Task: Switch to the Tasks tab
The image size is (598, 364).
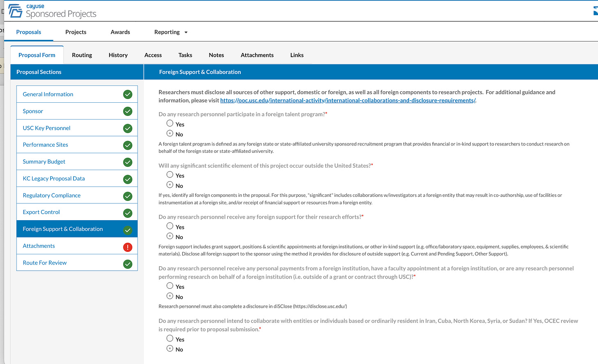Action: click(185, 55)
